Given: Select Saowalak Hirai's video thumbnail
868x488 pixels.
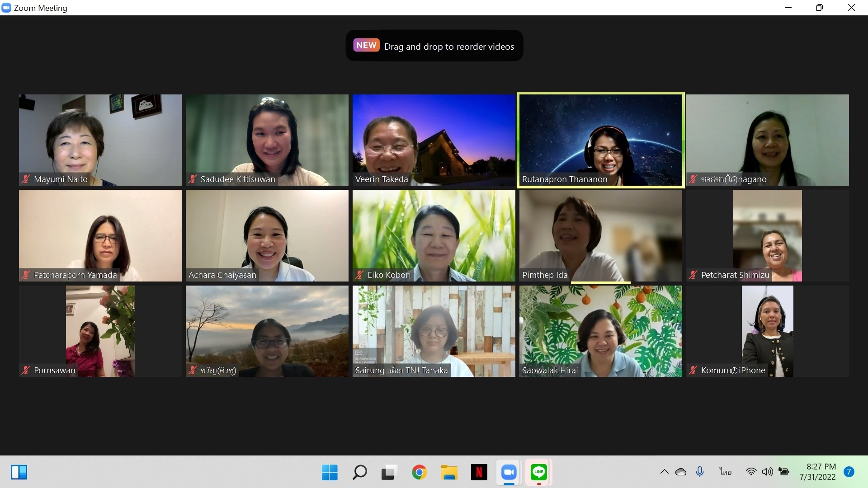Looking at the screenshot, I should tap(600, 331).
